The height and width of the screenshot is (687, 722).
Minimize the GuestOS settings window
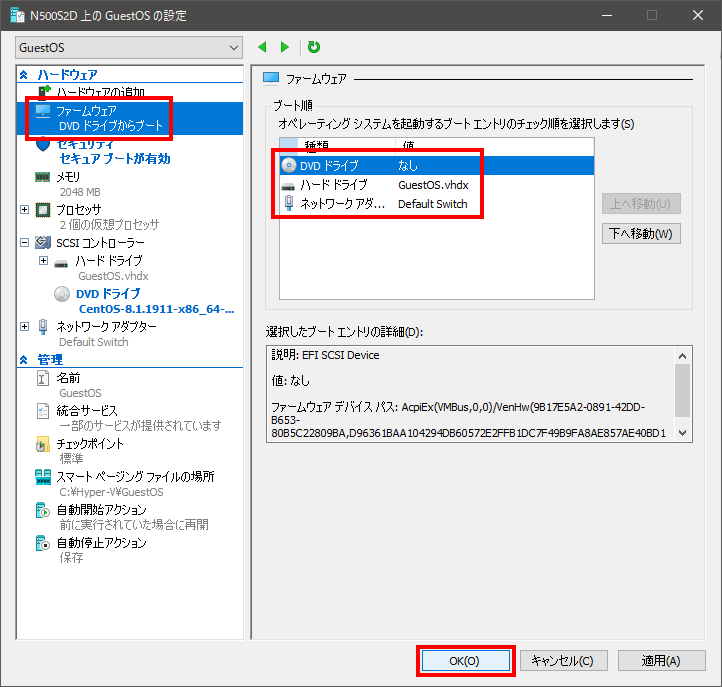click(607, 15)
